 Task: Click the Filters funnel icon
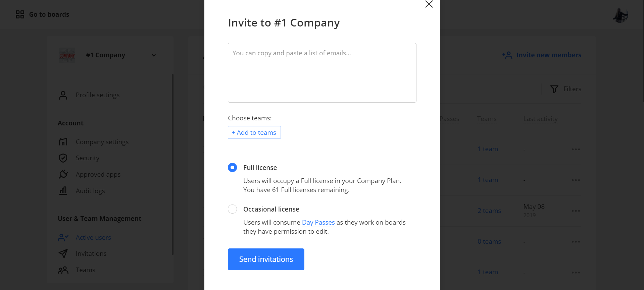click(x=554, y=89)
